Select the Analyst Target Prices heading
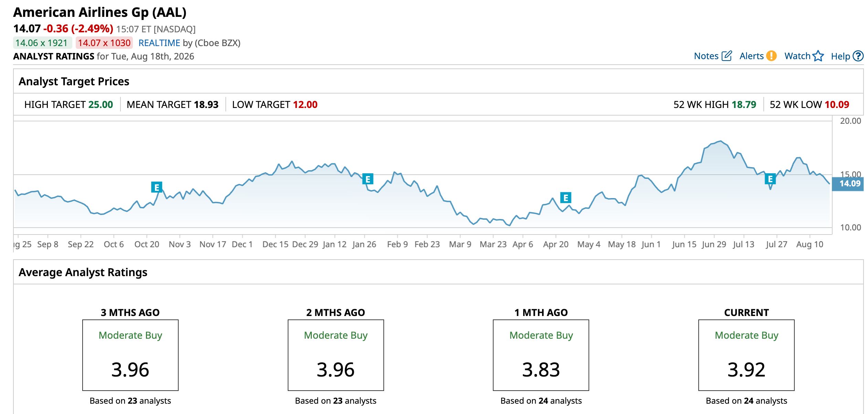Screen dimensions: 868x414 point(74,81)
